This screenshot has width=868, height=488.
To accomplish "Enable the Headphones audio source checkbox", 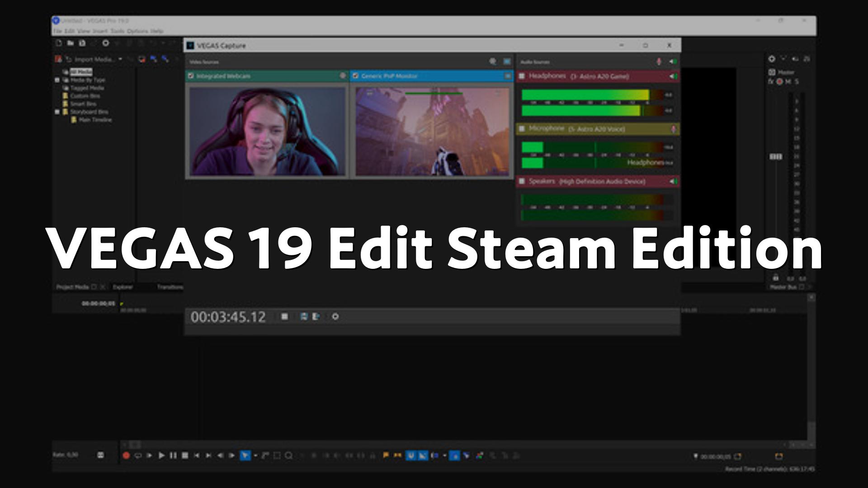I will click(x=522, y=76).
